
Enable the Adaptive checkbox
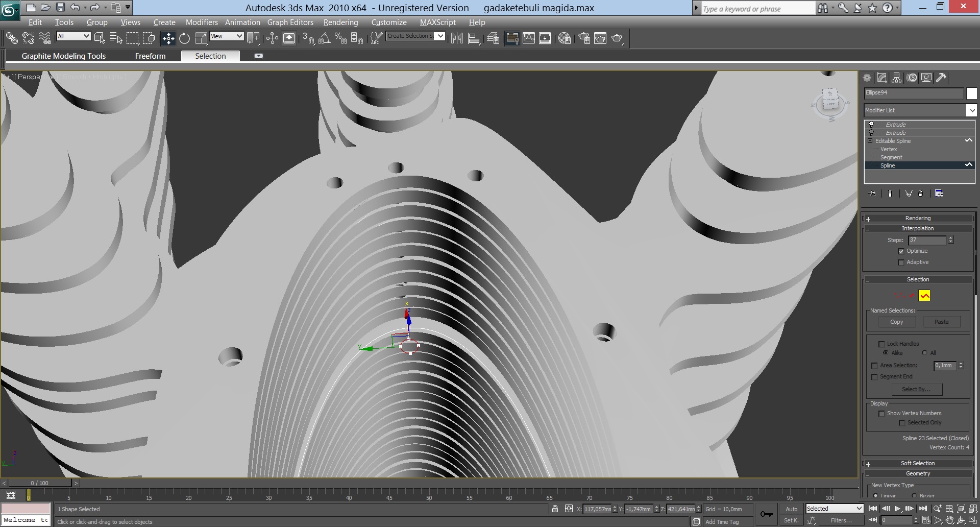click(901, 262)
